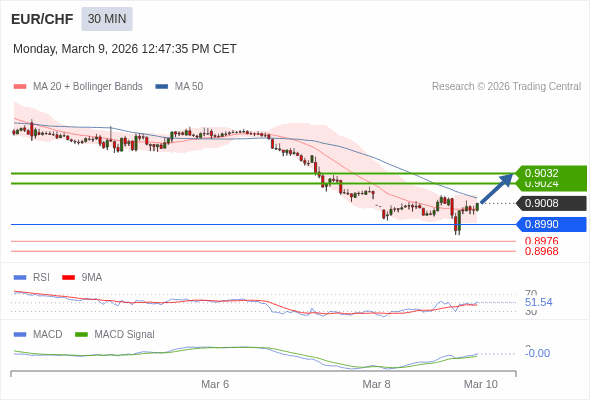Click the MA 50 legend label
The height and width of the screenshot is (400, 590).
click(189, 87)
